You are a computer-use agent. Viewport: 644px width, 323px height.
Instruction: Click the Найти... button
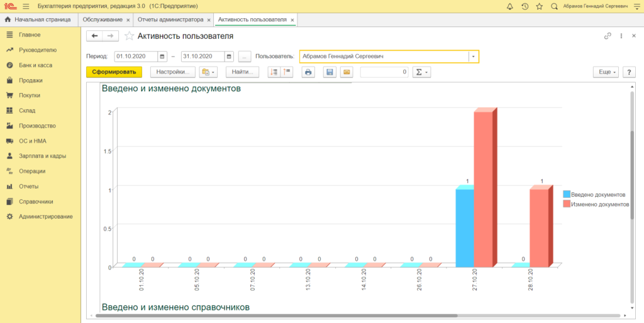(242, 72)
